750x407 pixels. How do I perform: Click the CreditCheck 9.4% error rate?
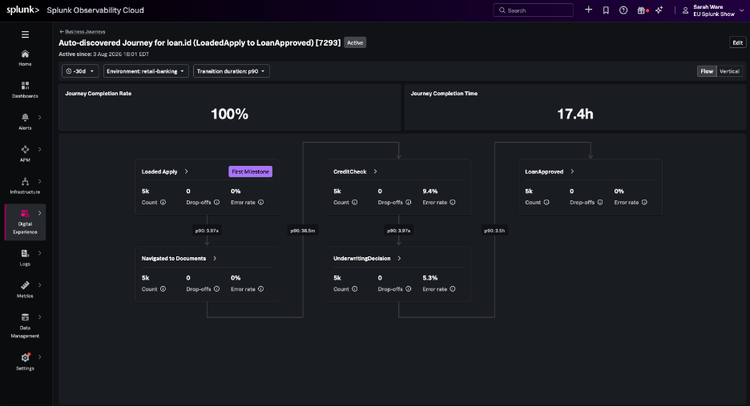430,191
